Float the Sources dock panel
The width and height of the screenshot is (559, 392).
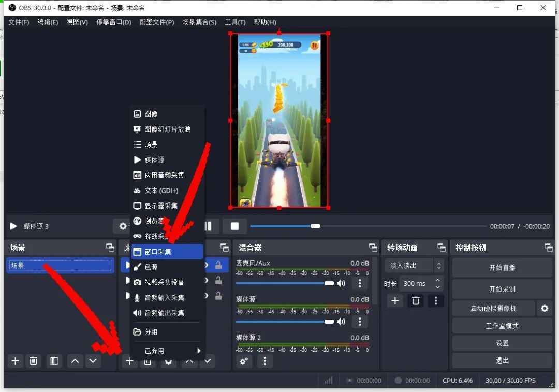225,248
